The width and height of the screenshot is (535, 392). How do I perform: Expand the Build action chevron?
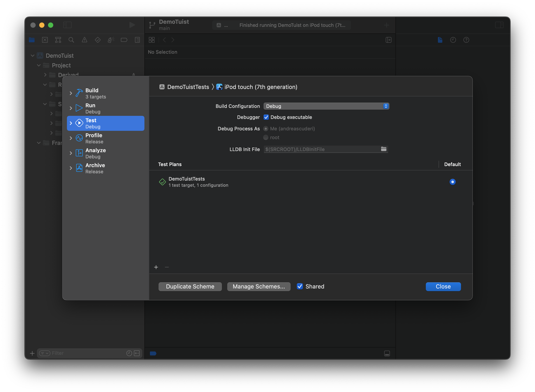71,93
